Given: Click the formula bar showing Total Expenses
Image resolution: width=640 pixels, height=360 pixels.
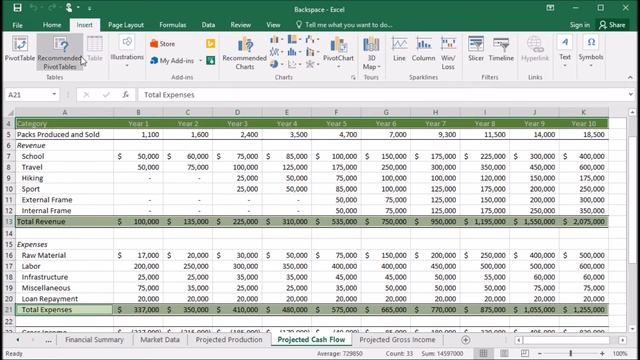Looking at the screenshot, I should coord(382,95).
